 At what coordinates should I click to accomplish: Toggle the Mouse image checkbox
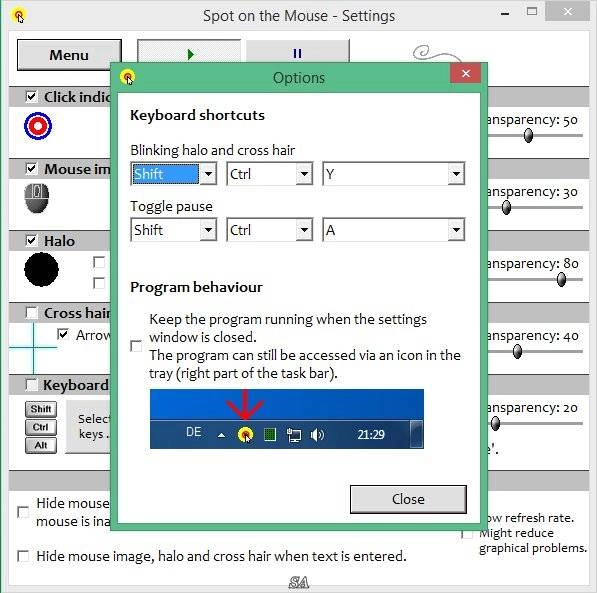coord(31,168)
